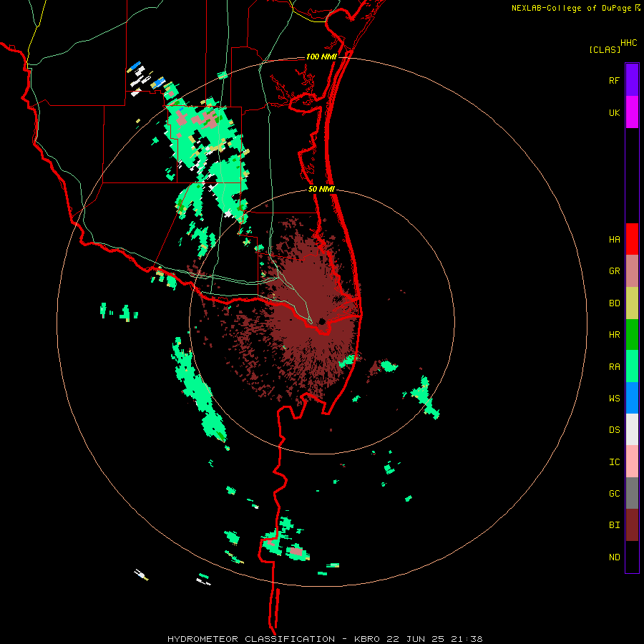This screenshot has width=644, height=644.
Task: Click the RA legend label
Action: tap(614, 367)
